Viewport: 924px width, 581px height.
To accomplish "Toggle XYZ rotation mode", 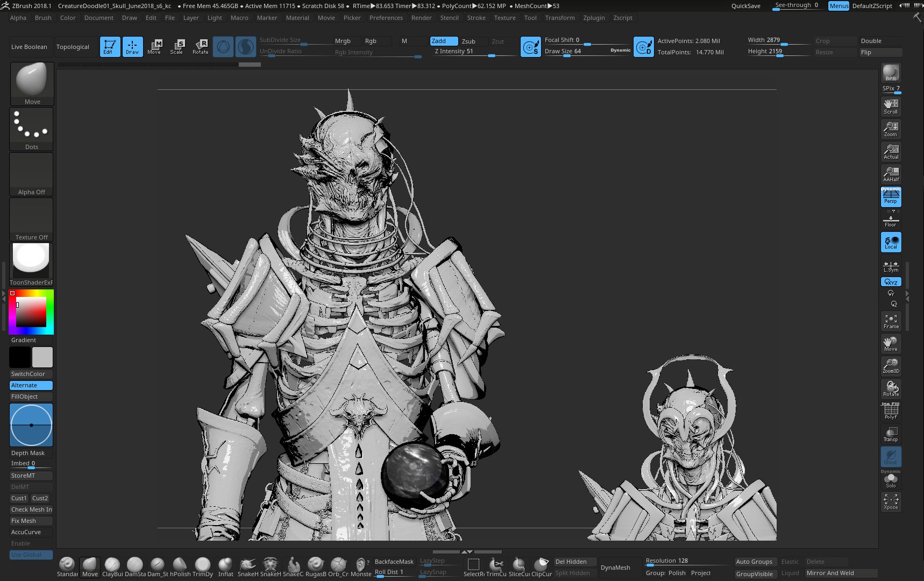I will (891, 282).
